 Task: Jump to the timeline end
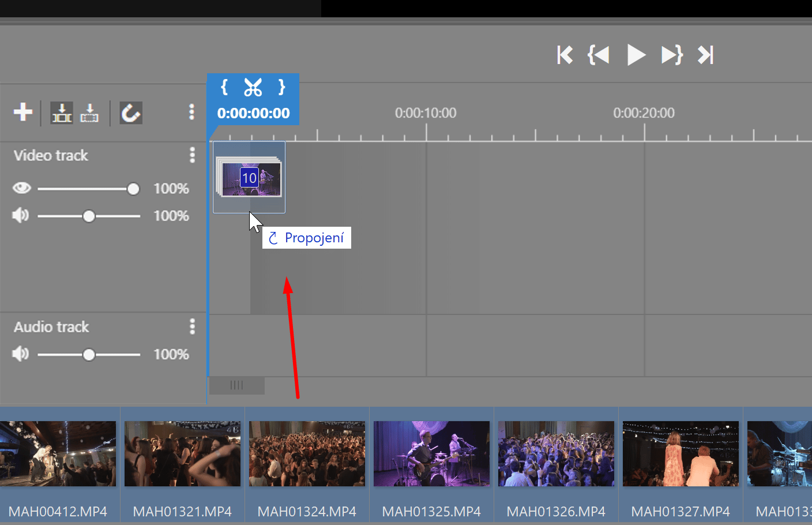click(706, 55)
